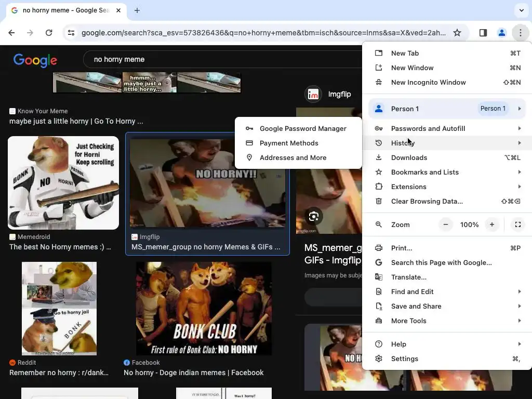Expand the History submenu
This screenshot has width=532, height=399.
(x=447, y=143)
